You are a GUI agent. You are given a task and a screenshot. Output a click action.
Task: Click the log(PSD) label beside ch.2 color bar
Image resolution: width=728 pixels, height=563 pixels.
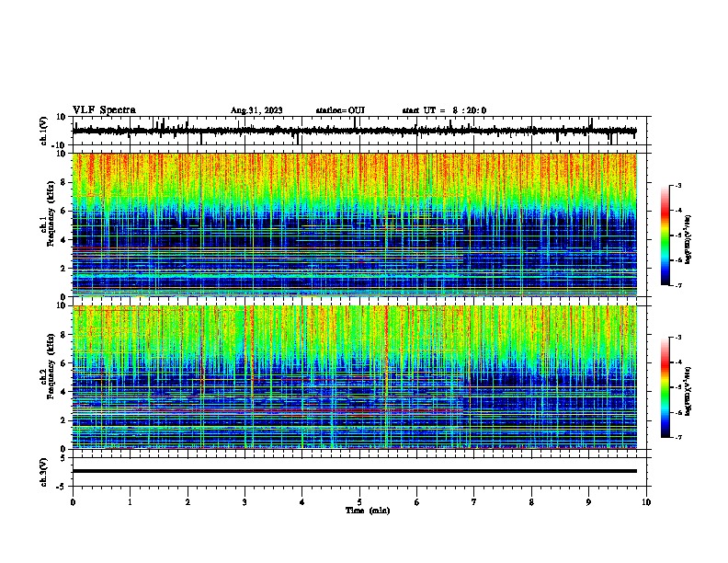(688, 391)
